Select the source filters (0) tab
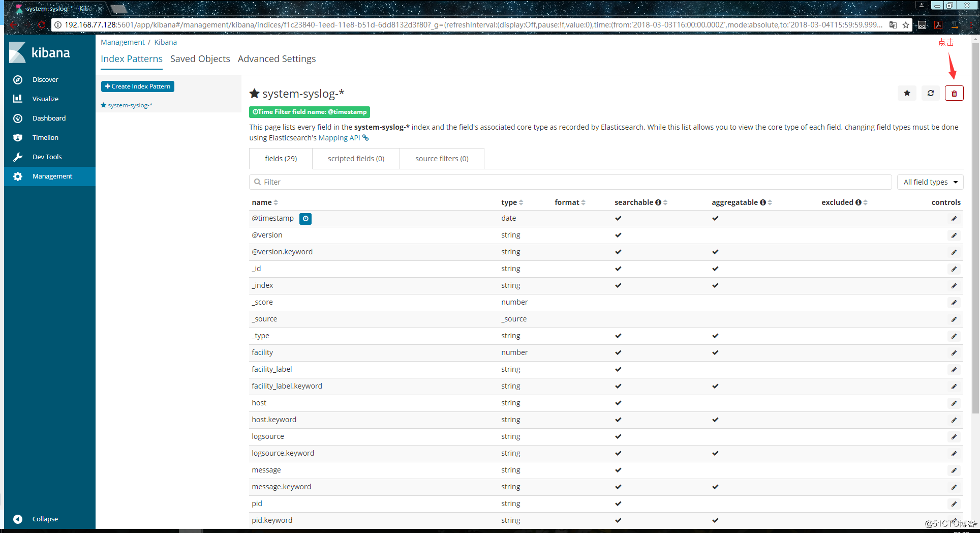Viewport: 980px width, 533px height. (442, 159)
